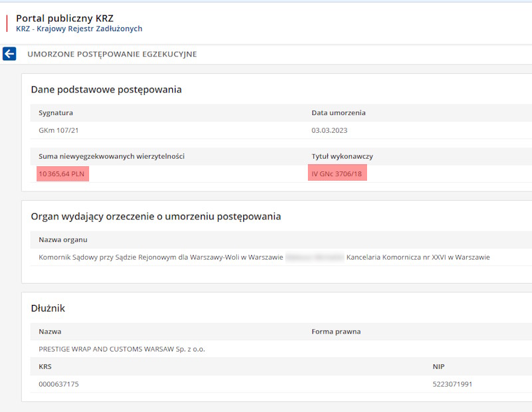The image size is (532, 412).
Task: Click the Suma niewyegzekwowanych wierzytelności label
Action: tap(111, 156)
